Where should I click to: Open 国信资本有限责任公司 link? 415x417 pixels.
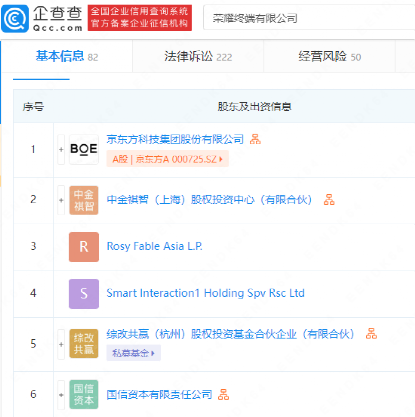159,395
